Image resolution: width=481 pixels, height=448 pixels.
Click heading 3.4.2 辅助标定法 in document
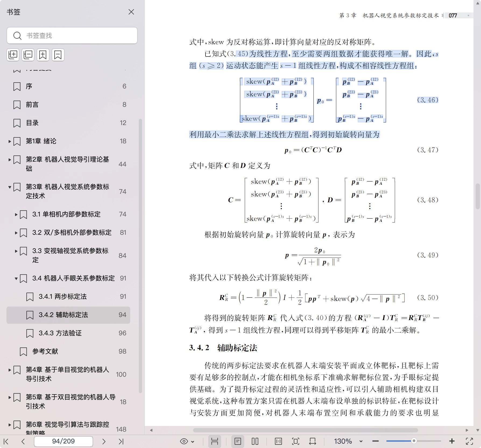(x=223, y=348)
